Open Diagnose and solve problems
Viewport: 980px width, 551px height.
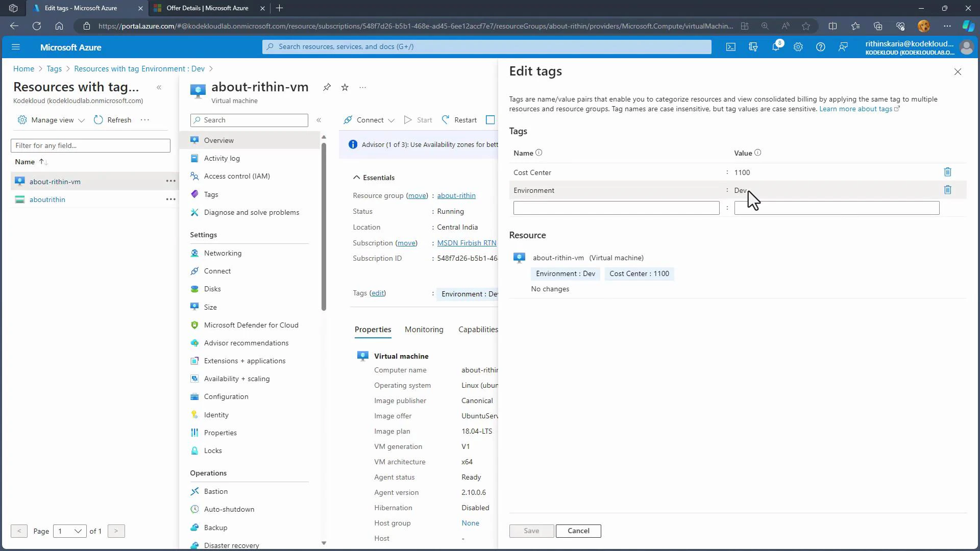click(x=251, y=212)
